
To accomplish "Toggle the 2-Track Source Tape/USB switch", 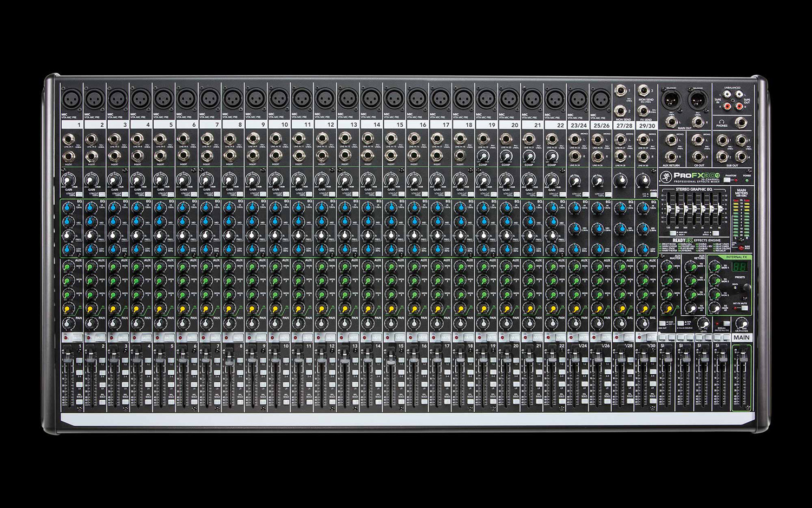I will tap(680, 323).
